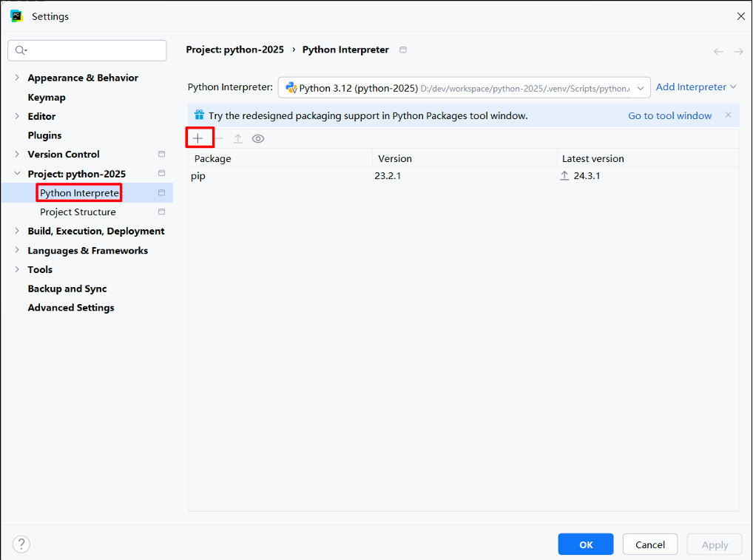This screenshot has width=753, height=560.
Task: Click the plus icon to install package
Action: point(198,138)
